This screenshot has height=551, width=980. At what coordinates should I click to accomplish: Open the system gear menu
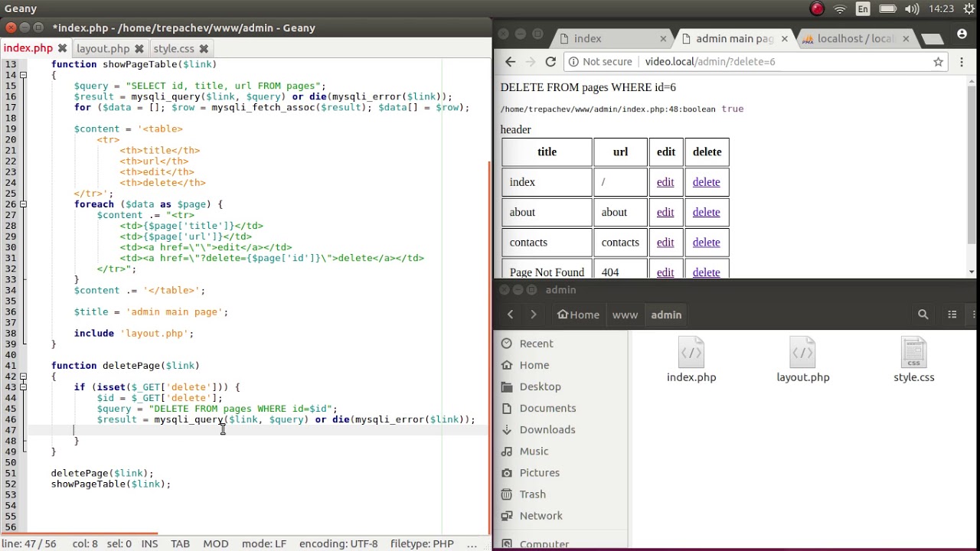(969, 9)
